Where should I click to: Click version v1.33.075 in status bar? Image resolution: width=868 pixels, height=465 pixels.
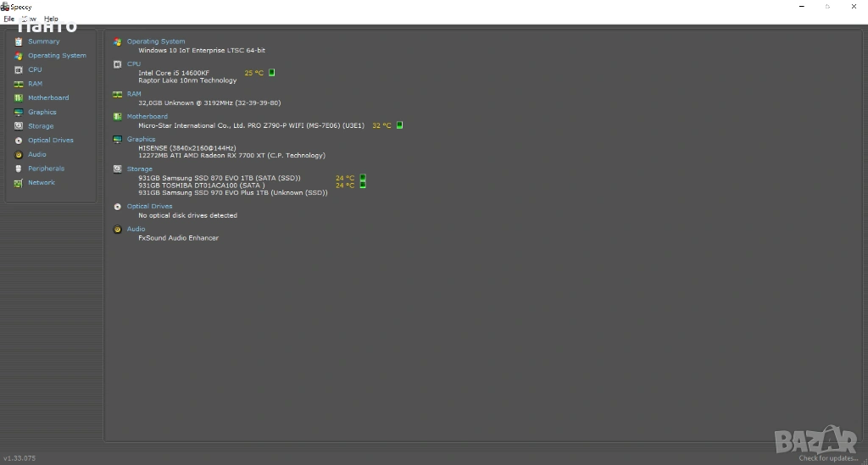pos(19,458)
